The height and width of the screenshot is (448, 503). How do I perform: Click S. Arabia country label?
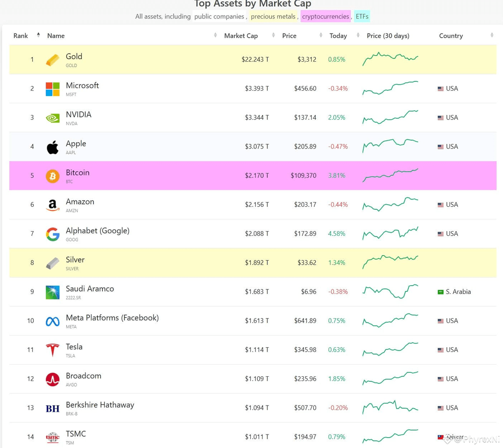coord(458,292)
